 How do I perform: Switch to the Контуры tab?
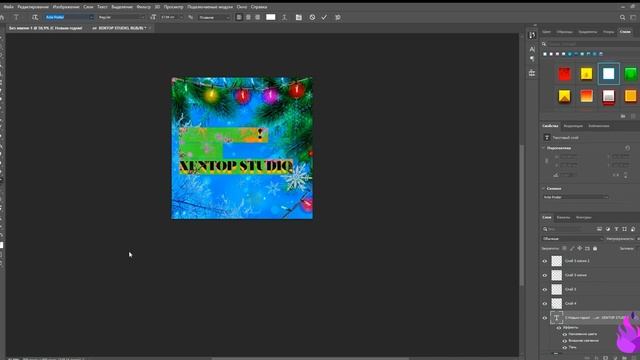(x=583, y=218)
